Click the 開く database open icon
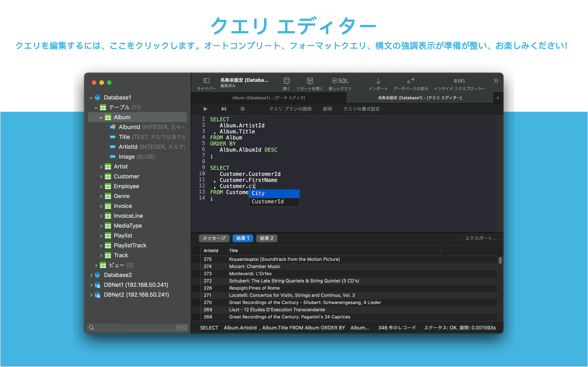Image resolution: width=588 pixels, height=367 pixels. pyautogui.click(x=286, y=81)
